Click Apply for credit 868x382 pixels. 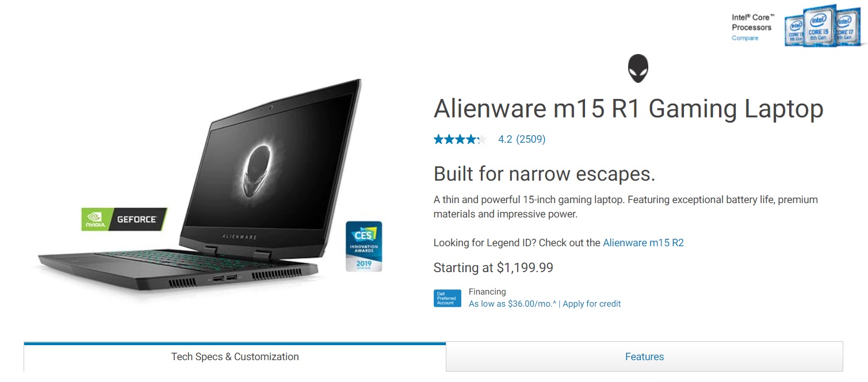pyautogui.click(x=592, y=304)
